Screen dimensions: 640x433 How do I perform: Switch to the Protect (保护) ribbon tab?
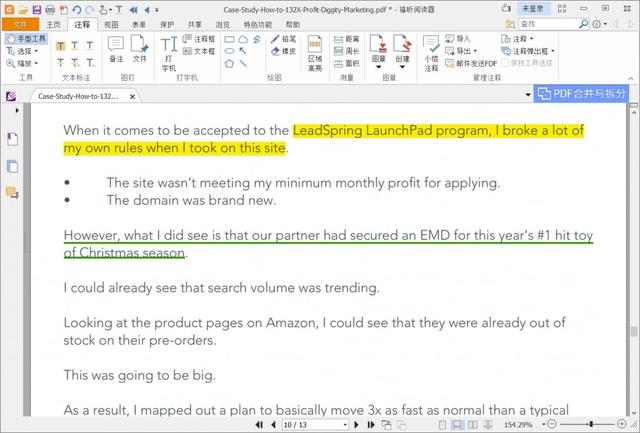click(167, 23)
